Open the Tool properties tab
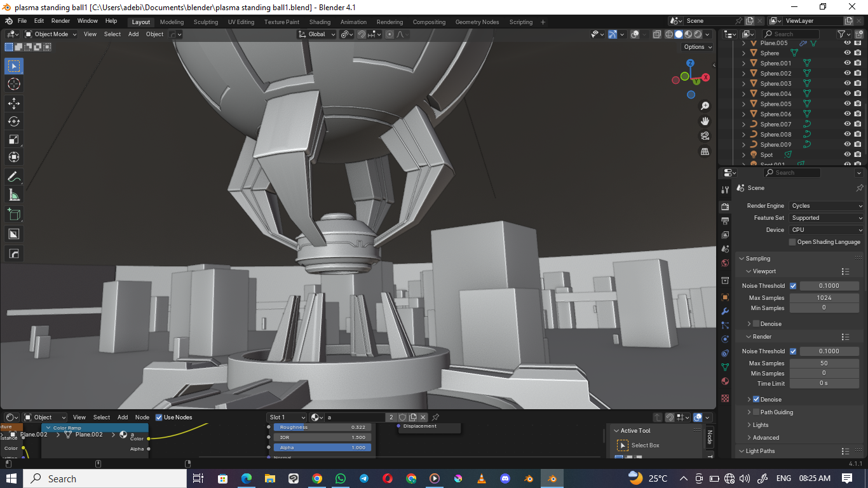This screenshot has width=868, height=488. click(x=725, y=189)
